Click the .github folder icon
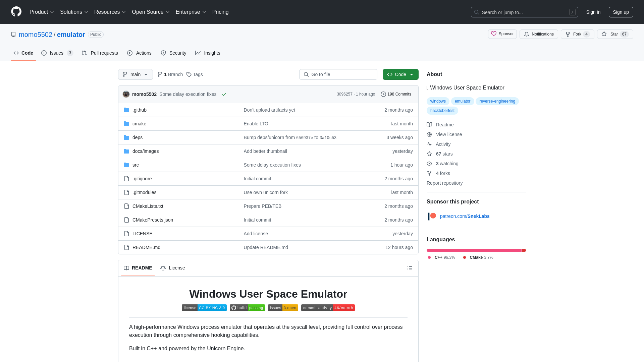The width and height of the screenshot is (644, 362). tap(126, 110)
